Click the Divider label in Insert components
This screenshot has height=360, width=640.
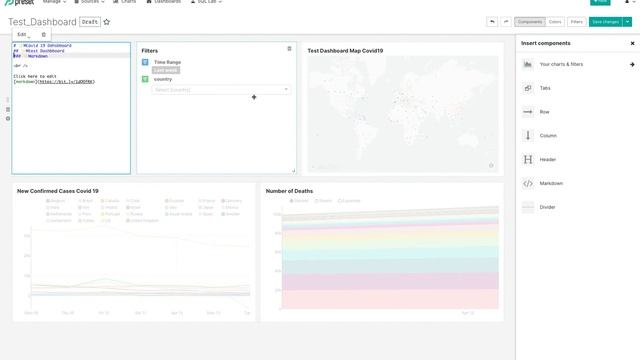pyautogui.click(x=547, y=207)
